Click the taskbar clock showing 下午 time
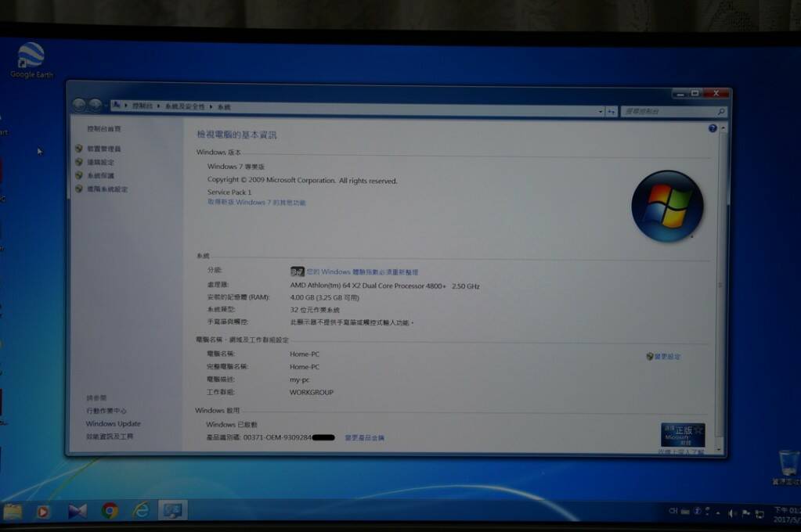Image resolution: width=801 pixels, height=532 pixels. (x=787, y=515)
